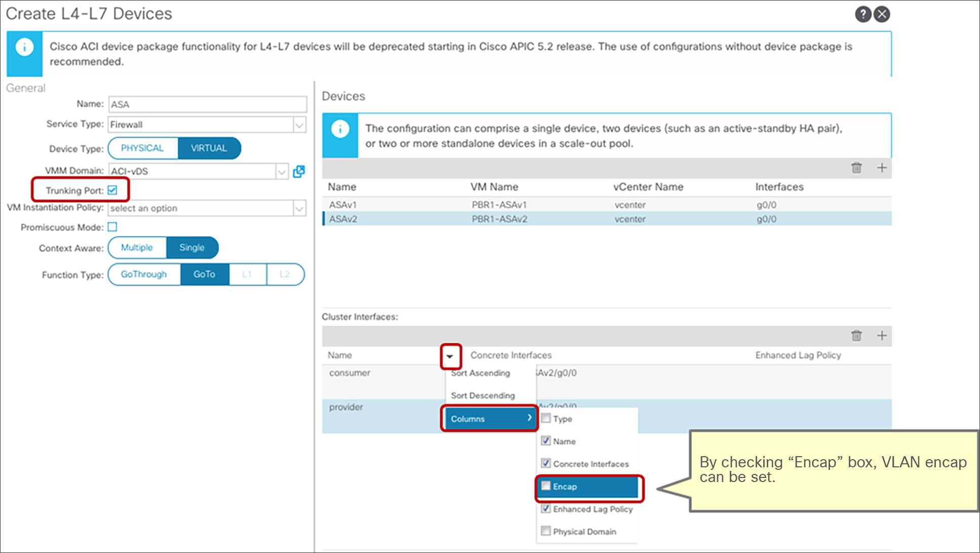Select Single context aware option

(x=192, y=247)
